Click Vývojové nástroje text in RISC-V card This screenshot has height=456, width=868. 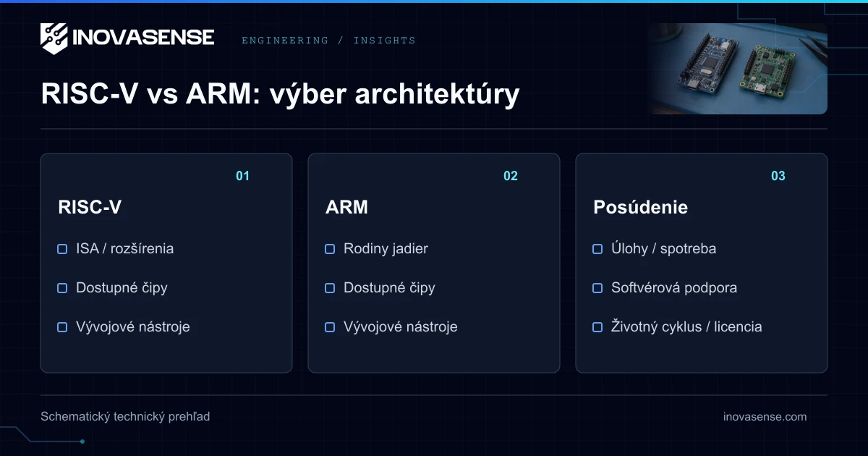133,327
